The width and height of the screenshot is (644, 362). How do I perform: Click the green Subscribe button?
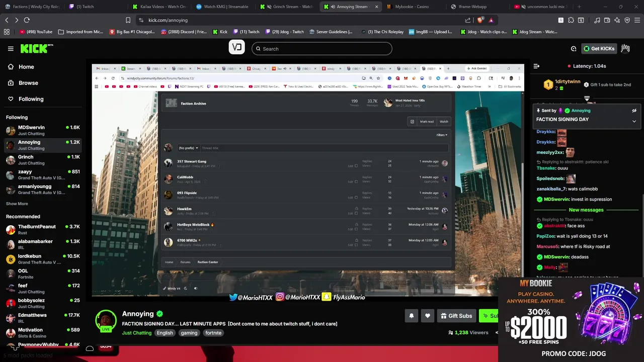point(489,316)
